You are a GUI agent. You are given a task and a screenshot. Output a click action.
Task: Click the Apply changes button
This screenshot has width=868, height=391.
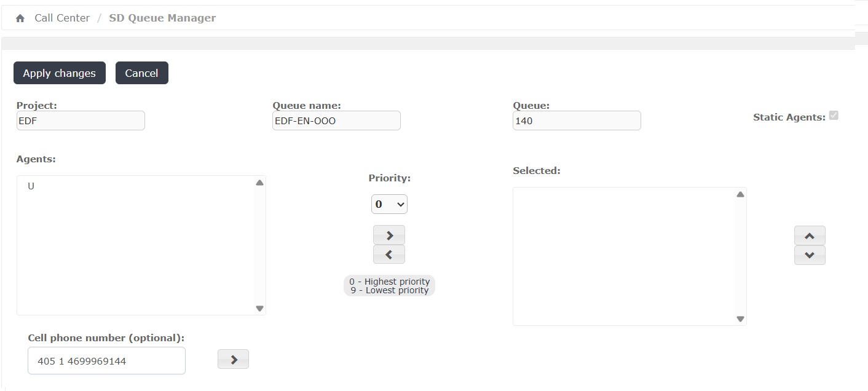tap(60, 73)
